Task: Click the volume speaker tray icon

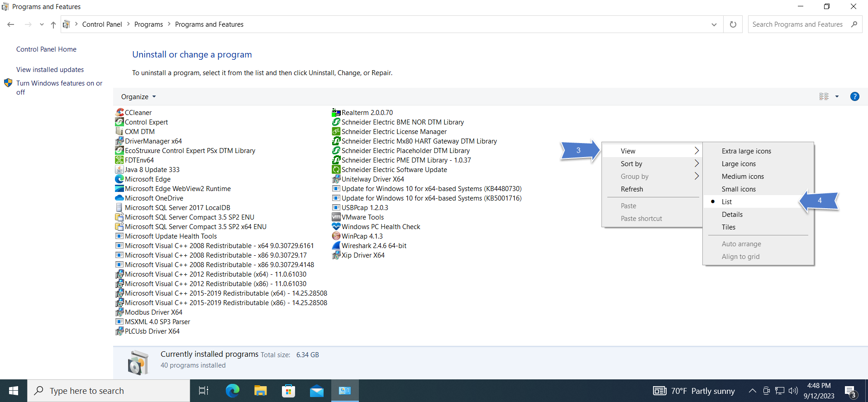Action: click(x=793, y=391)
